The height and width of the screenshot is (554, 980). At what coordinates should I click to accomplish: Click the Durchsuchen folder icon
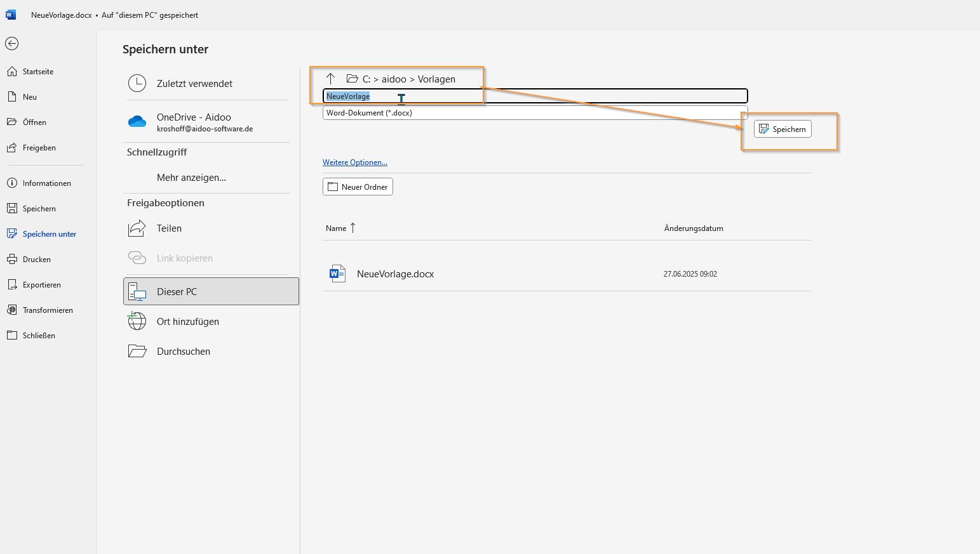click(x=137, y=351)
